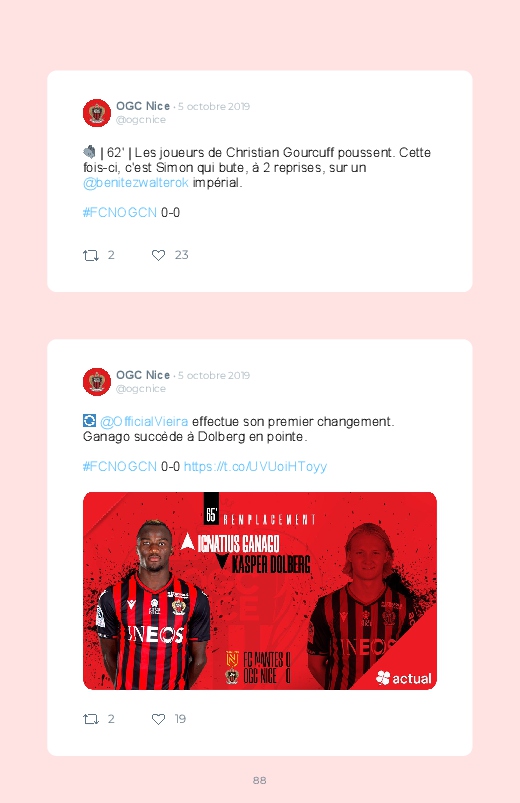Follow the t.co/UVUoiHToyy link
The width and height of the screenshot is (520, 803).
click(x=255, y=467)
